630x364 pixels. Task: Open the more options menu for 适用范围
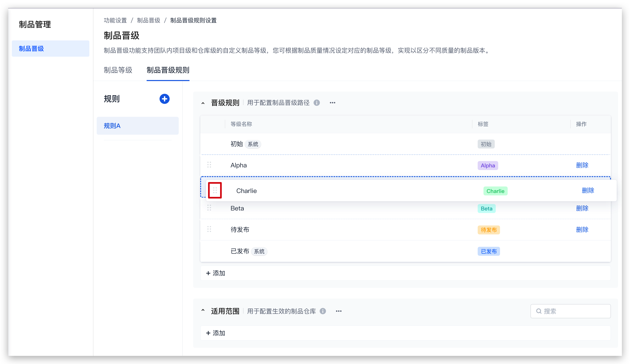339,311
